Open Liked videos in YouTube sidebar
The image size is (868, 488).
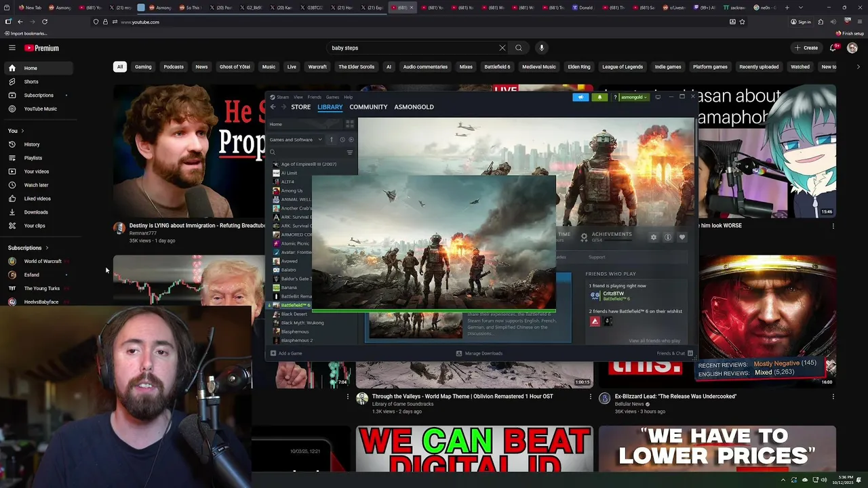(x=37, y=199)
